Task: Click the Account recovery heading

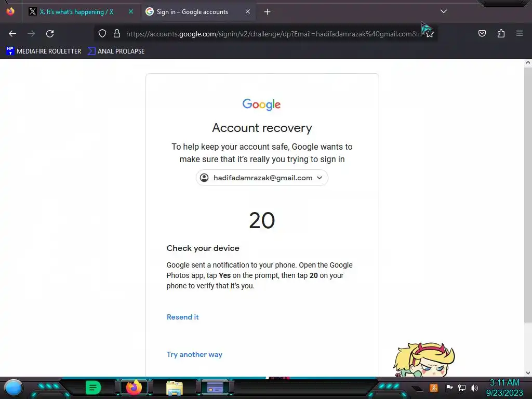Action: point(262,128)
